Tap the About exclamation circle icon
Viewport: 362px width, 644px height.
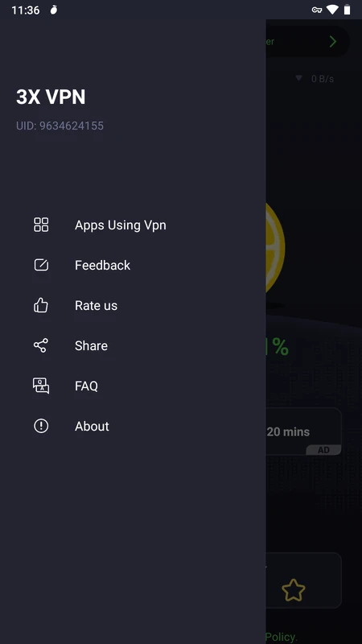41,426
